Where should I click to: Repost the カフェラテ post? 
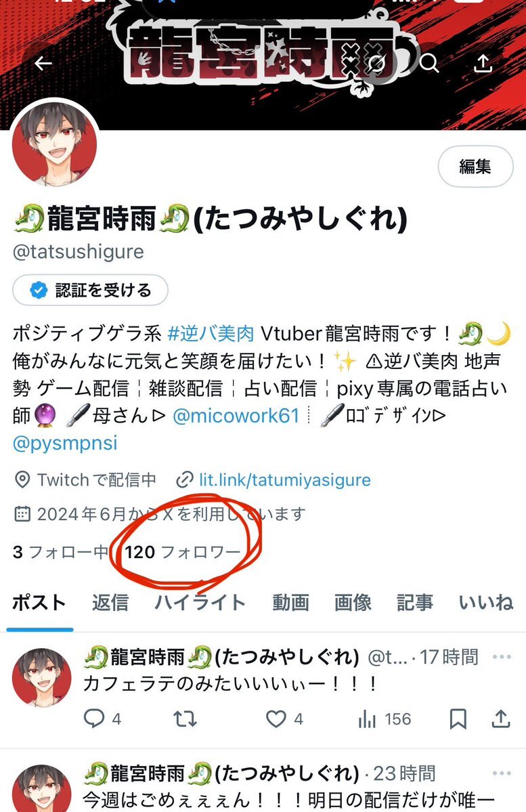(185, 719)
